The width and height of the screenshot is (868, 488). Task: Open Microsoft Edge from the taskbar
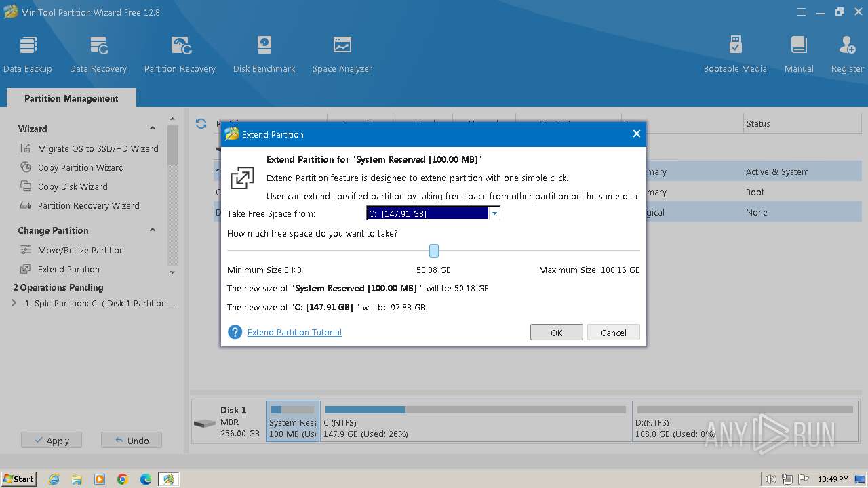click(146, 479)
